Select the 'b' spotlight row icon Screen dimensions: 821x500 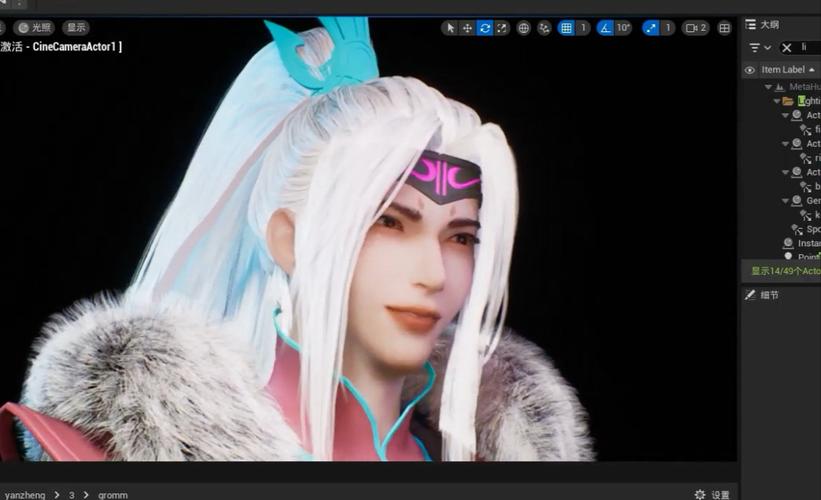806,186
